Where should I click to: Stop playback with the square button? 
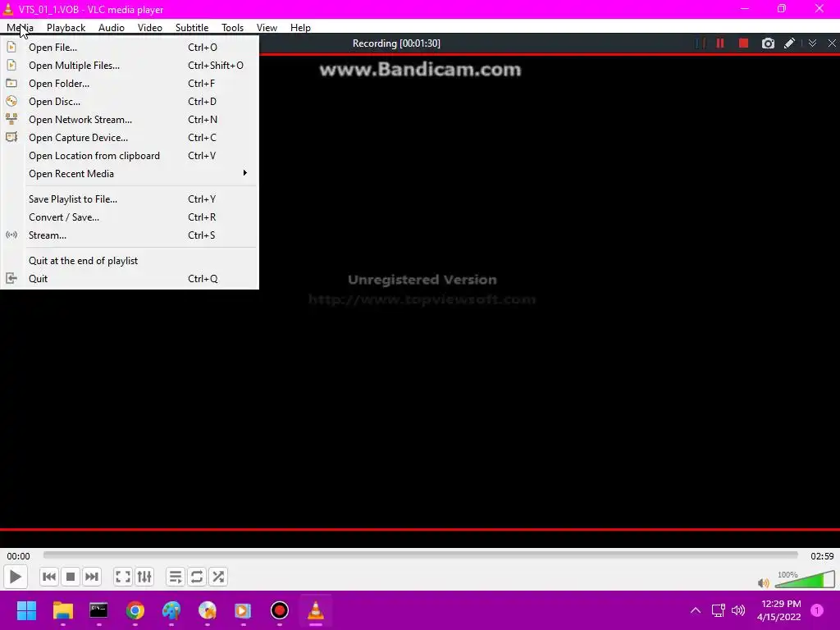tap(71, 577)
